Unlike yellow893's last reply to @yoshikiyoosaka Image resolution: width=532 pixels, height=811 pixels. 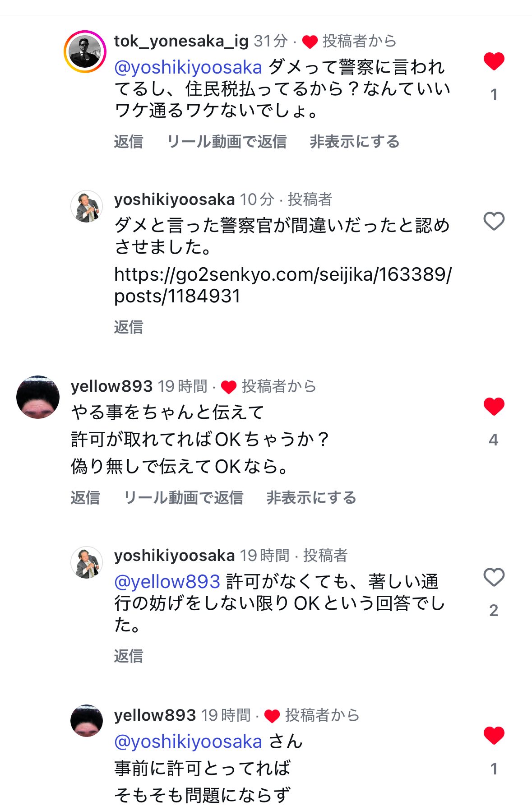[494, 736]
